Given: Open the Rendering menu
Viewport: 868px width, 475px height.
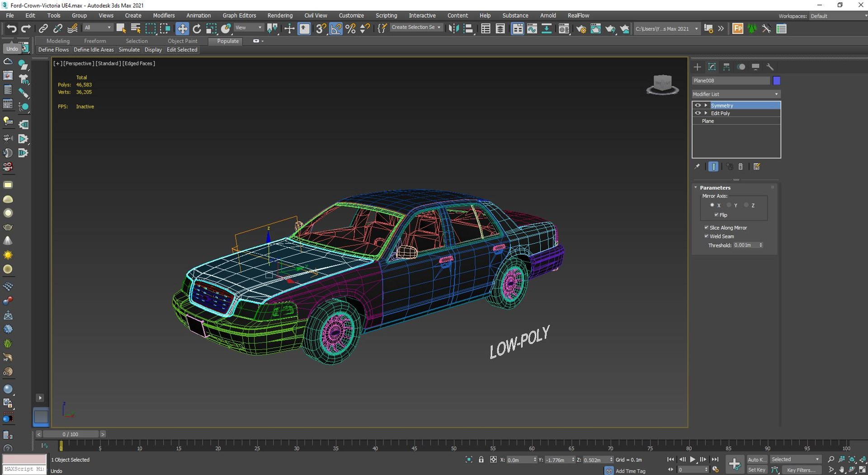Looking at the screenshot, I should point(280,15).
